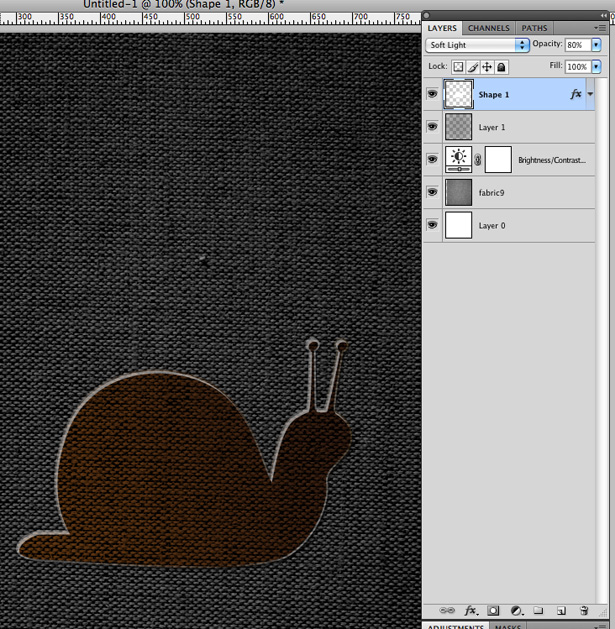Click the lock all padlock icon
This screenshot has height=629, width=615.
pos(501,67)
